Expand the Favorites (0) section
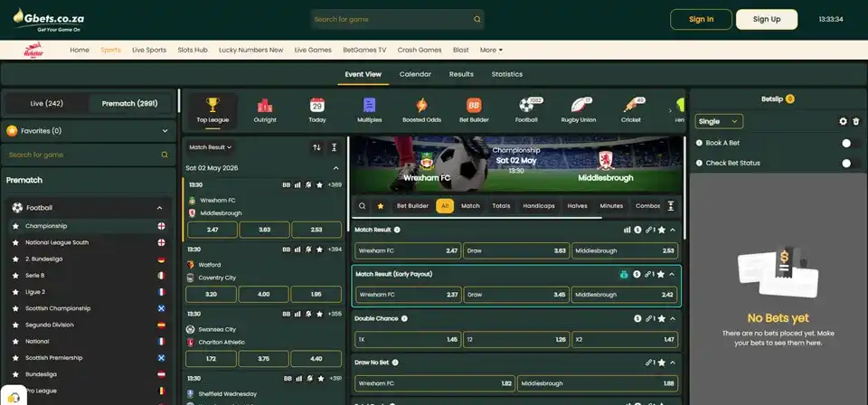The image size is (868, 405). [89, 131]
